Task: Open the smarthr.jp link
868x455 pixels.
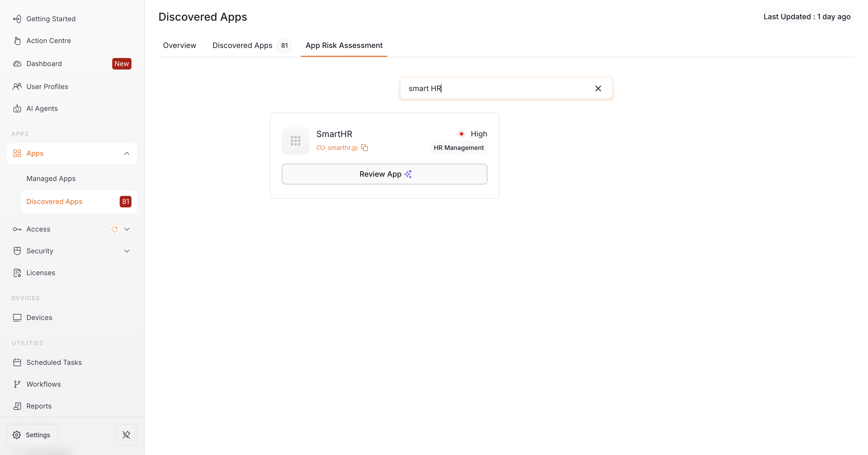Action: click(x=342, y=148)
